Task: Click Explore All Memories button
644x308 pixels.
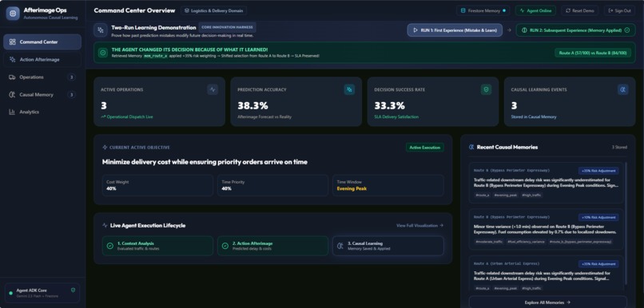Action: click(548, 302)
